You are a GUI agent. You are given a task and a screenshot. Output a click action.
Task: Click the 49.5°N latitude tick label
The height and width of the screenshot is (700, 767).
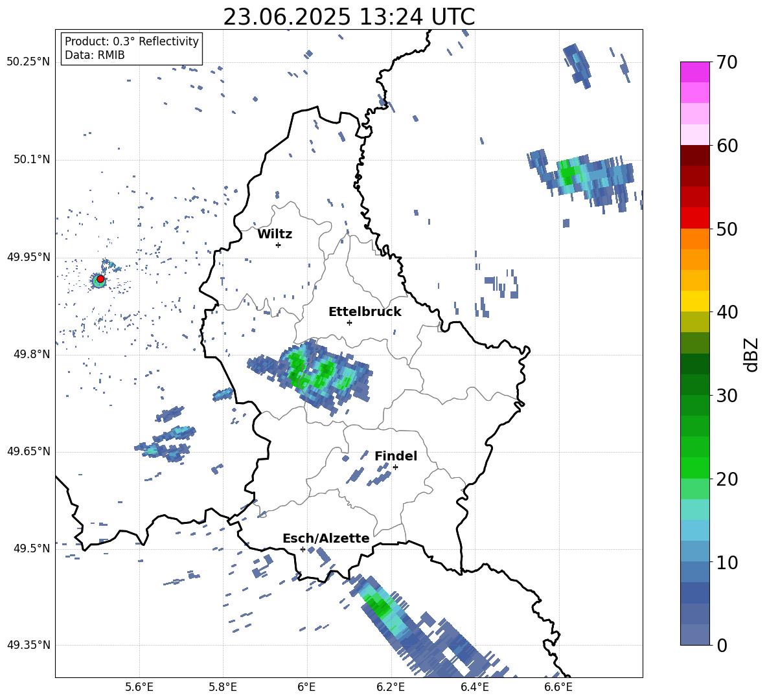pos(32,548)
